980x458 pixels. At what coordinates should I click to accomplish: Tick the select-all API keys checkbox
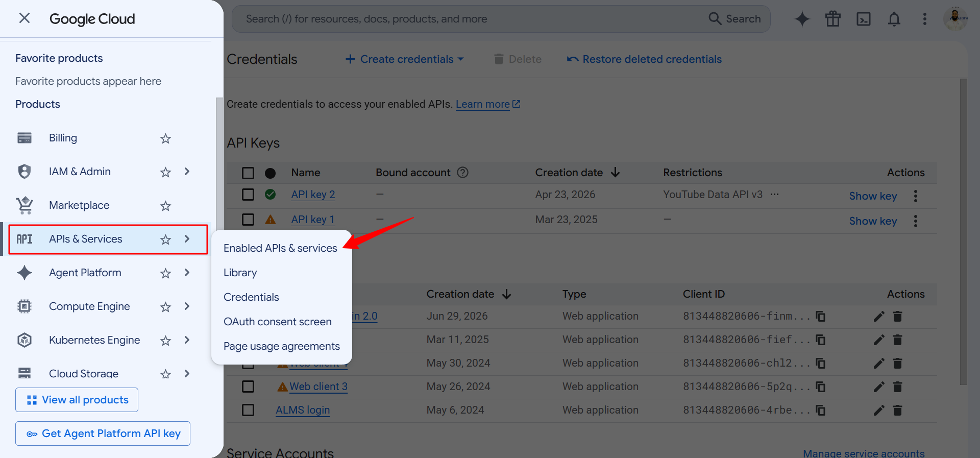248,173
